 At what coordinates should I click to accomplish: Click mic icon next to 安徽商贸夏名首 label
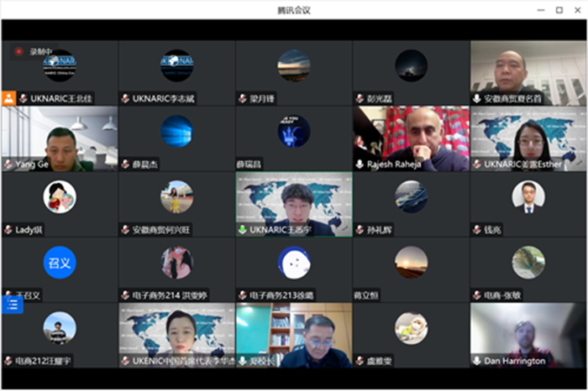pyautogui.click(x=477, y=98)
